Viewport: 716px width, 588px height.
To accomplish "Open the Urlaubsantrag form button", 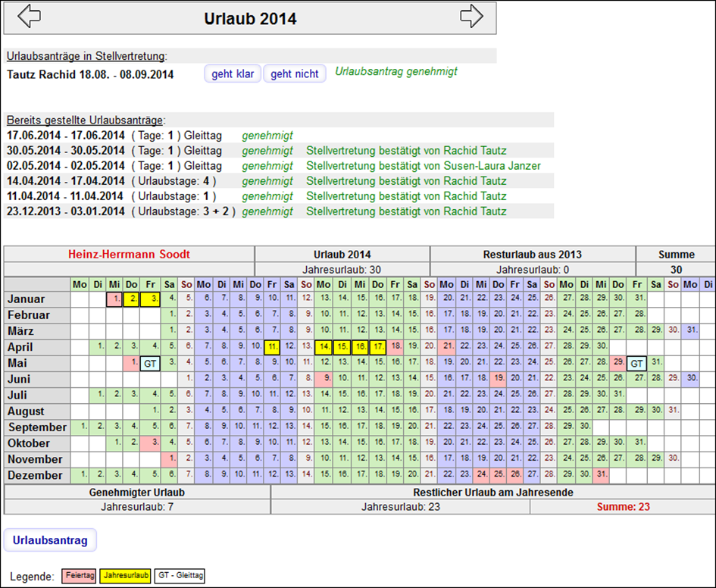I will (x=50, y=540).
